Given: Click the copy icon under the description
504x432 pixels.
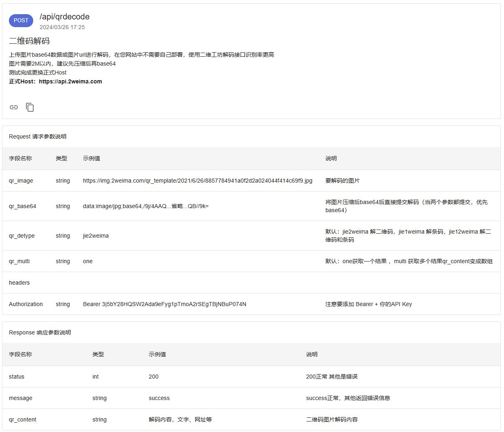Looking at the screenshot, I should pyautogui.click(x=30, y=107).
